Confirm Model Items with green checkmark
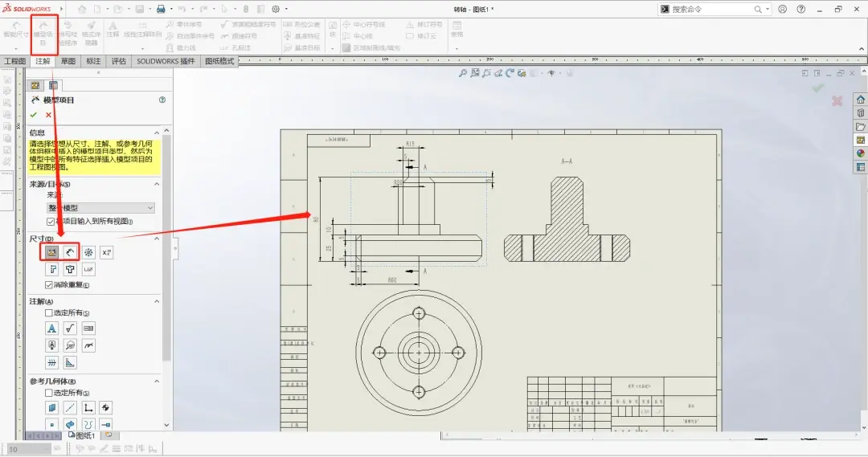Viewport: 868px width, 457px height. coord(33,115)
